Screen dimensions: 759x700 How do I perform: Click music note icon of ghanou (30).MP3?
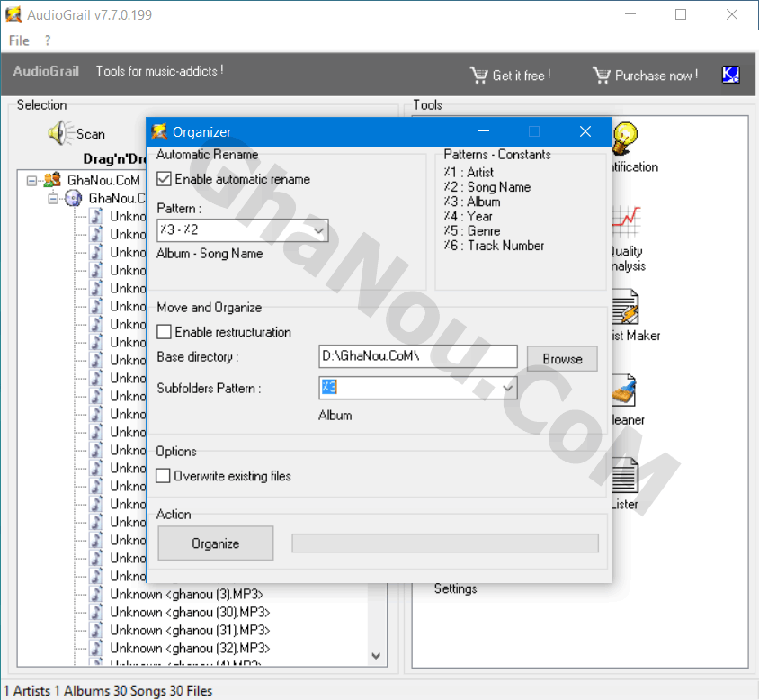97,612
